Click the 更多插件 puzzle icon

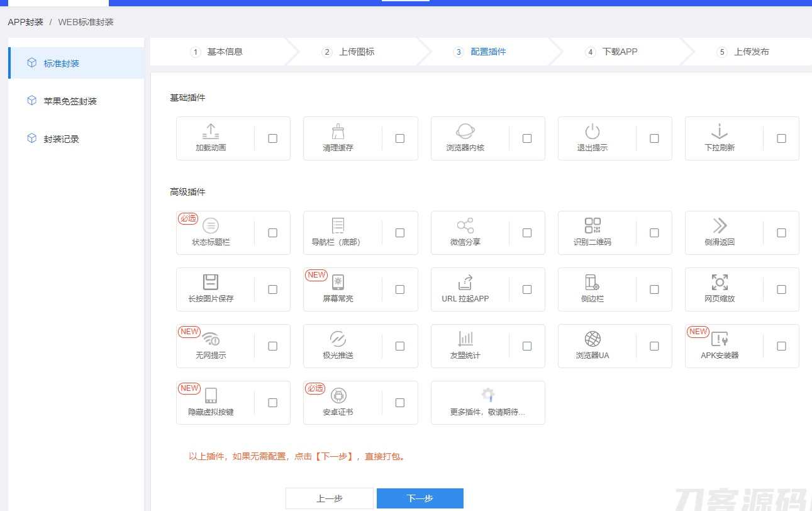(488, 395)
